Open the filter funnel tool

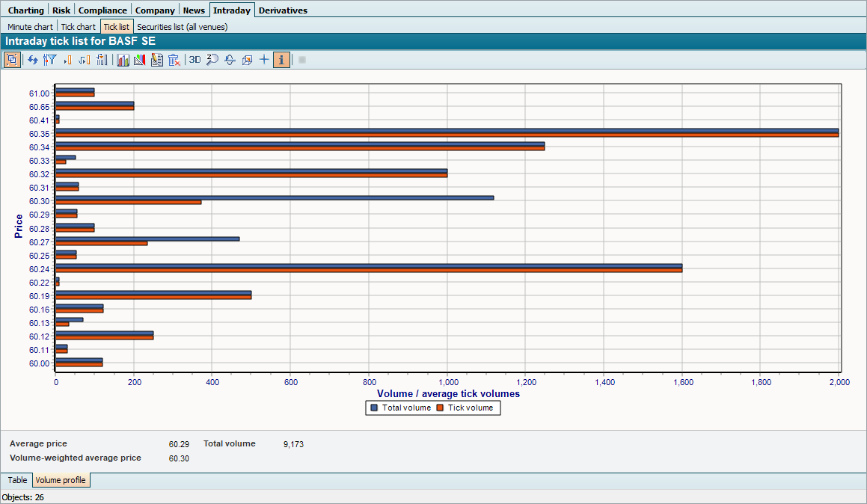pyautogui.click(x=50, y=60)
